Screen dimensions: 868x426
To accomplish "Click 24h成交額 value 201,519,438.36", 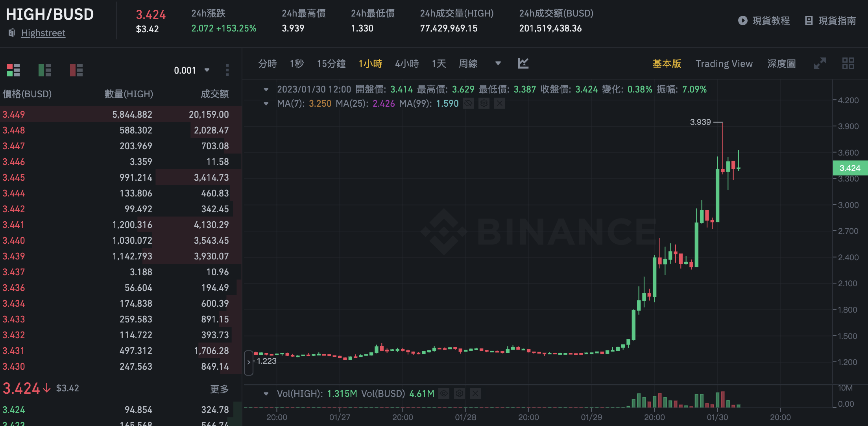I will pyautogui.click(x=550, y=28).
